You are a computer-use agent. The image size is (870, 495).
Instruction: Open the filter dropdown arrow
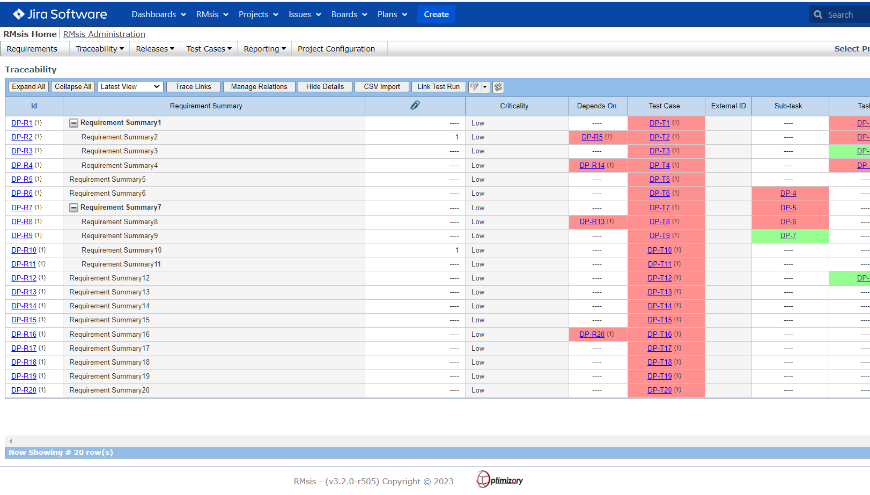point(485,87)
